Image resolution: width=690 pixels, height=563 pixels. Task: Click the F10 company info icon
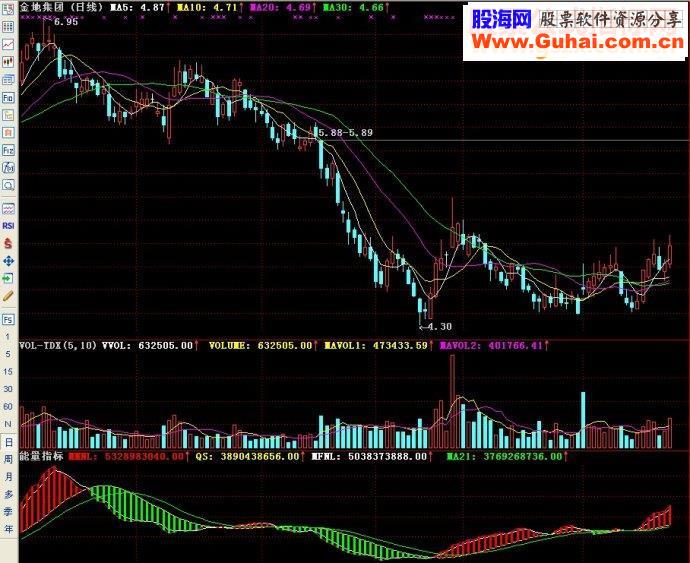(x=8, y=97)
